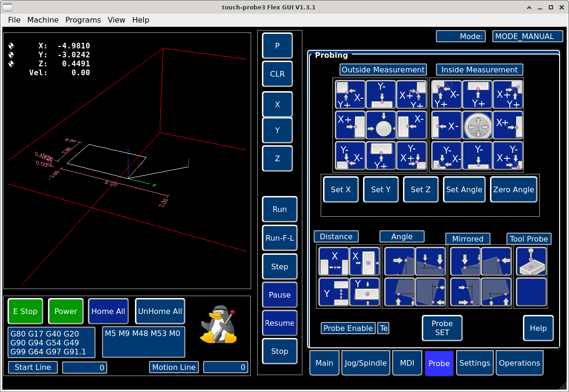Click the tool probe icon with block
The height and width of the screenshot is (392, 569).
click(x=531, y=261)
